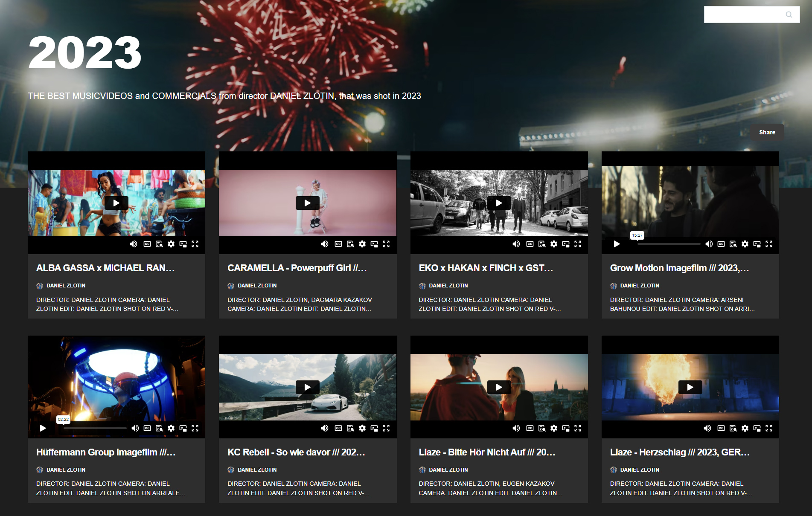Screen dimensions: 812x516
Task: Play the CARAMELLA Powerpuff Girl video
Action: tap(308, 203)
